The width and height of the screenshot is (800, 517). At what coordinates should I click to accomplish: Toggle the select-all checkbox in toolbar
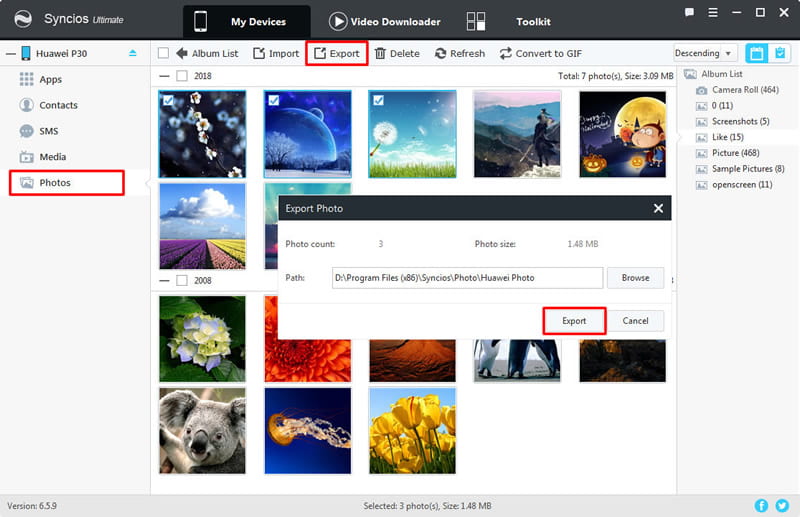[x=163, y=53]
